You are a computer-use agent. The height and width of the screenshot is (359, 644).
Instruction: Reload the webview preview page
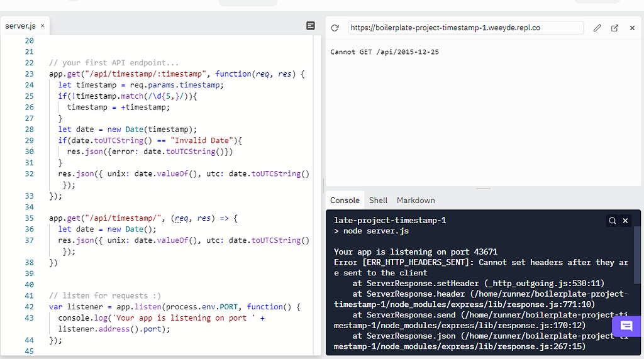click(335, 28)
